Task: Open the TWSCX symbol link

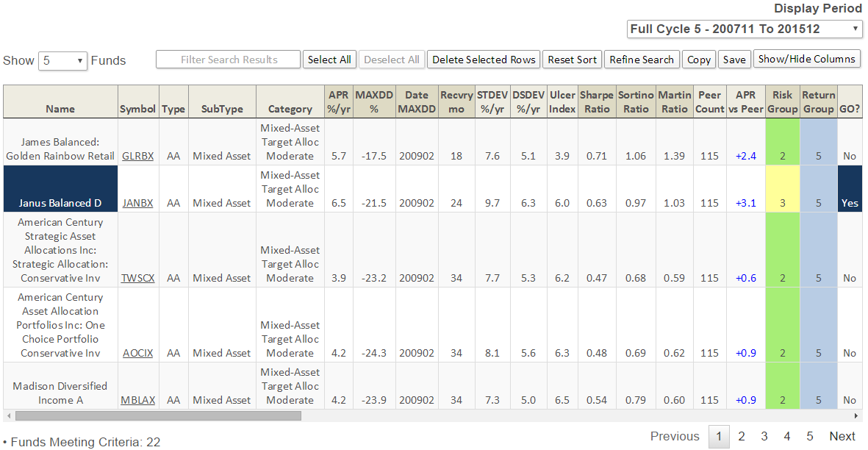Action: [137, 278]
